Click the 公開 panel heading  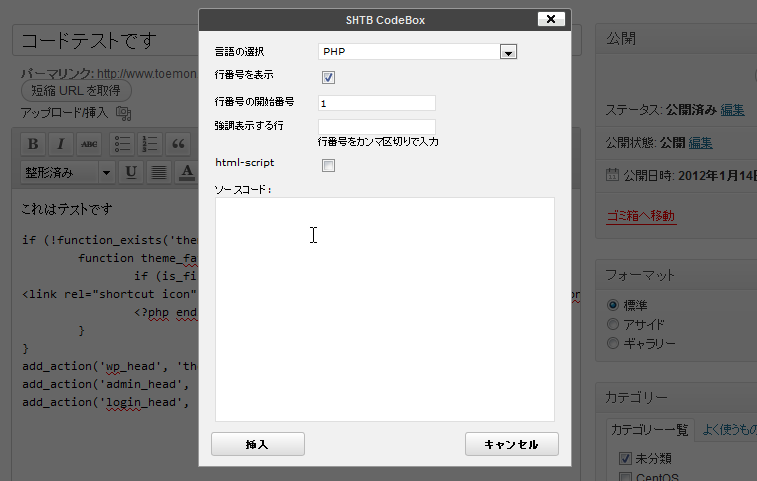click(621, 39)
